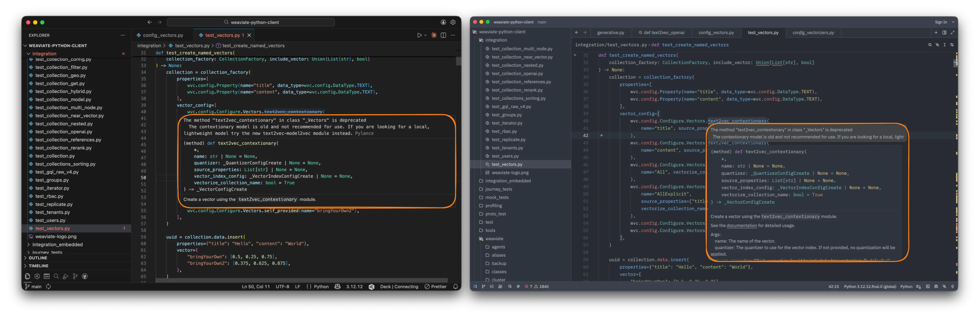This screenshot has height=319, width=980.
Task: Click Python language mode in VS Code status bar
Action: (x=321, y=287)
